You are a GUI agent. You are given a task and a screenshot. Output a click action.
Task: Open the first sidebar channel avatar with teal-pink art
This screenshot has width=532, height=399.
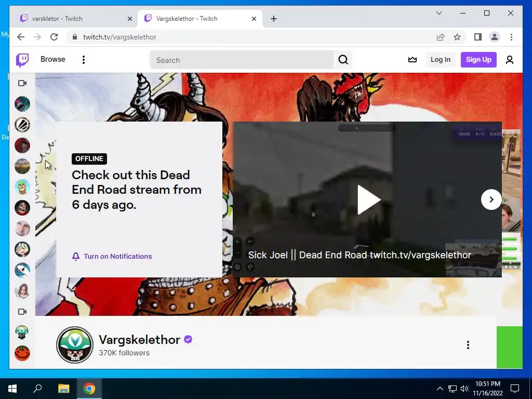[22, 104]
